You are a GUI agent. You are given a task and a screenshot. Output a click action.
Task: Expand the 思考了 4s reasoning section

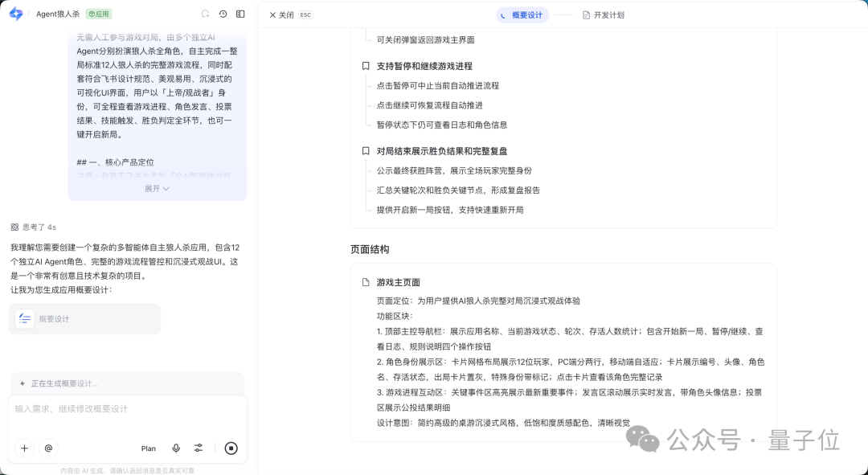coord(33,227)
